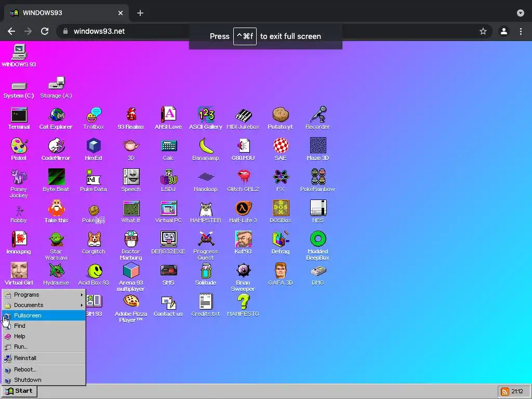Open GAFA 3D icon
Viewport: 532px width, 399px height.
click(280, 274)
